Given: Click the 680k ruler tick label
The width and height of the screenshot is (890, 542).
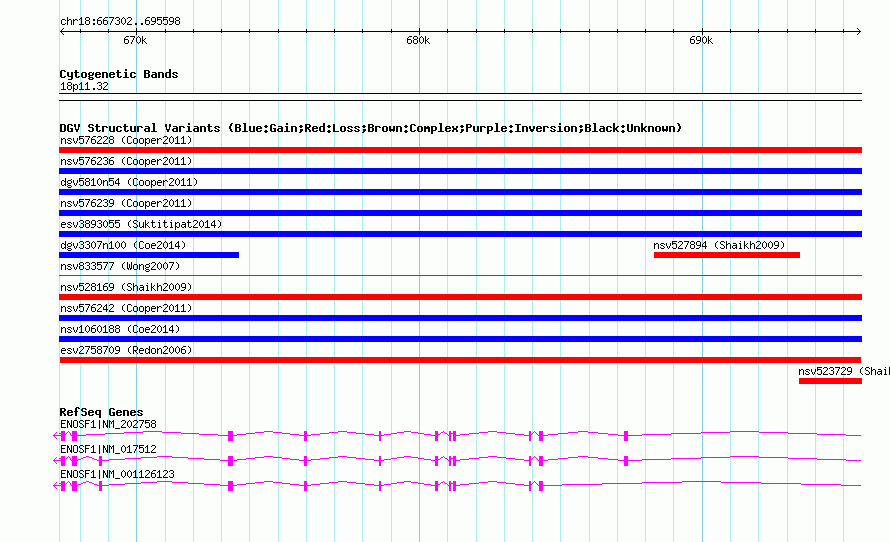Looking at the screenshot, I should point(418,40).
